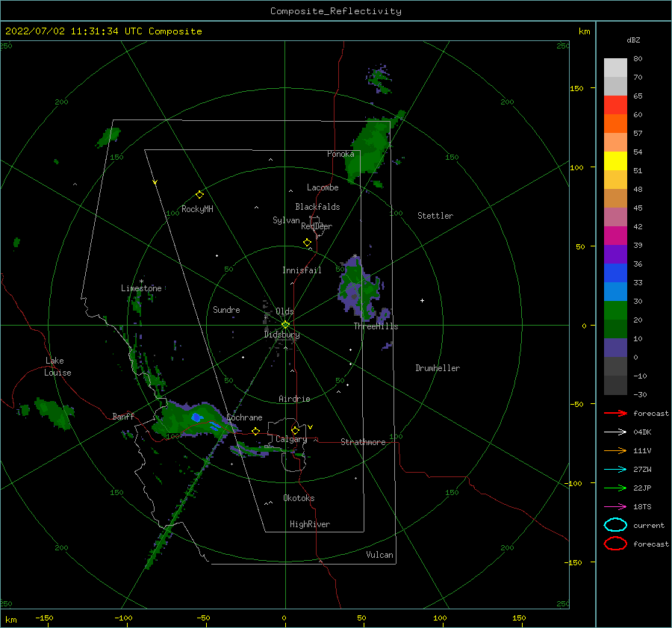672x628 pixels.
Task: Click the yellow V marker northwest of RockyMH
Action: (x=155, y=182)
